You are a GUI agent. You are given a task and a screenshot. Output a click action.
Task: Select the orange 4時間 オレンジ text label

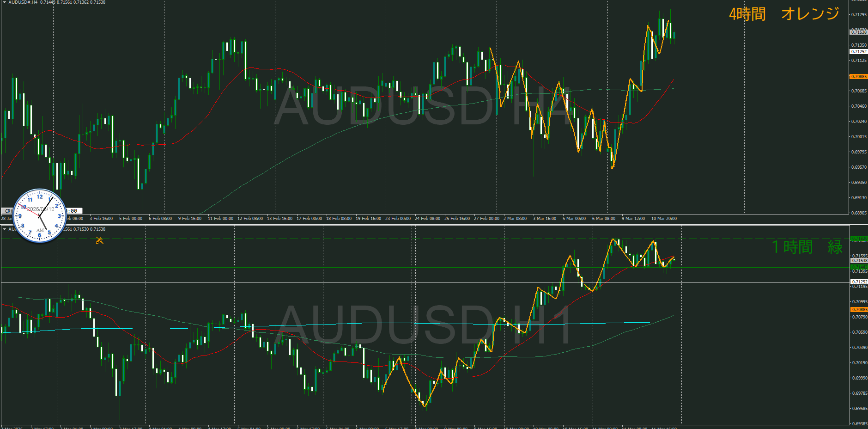point(784,14)
